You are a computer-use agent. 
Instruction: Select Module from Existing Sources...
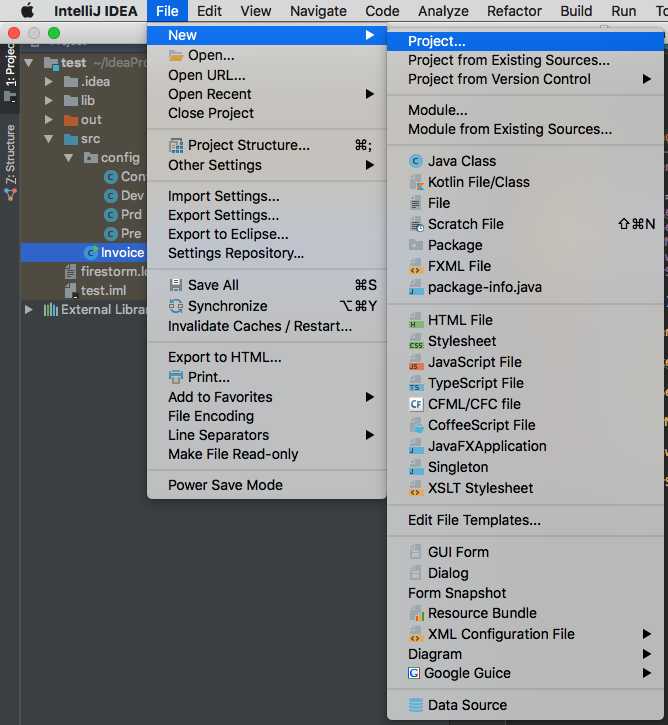(525, 129)
